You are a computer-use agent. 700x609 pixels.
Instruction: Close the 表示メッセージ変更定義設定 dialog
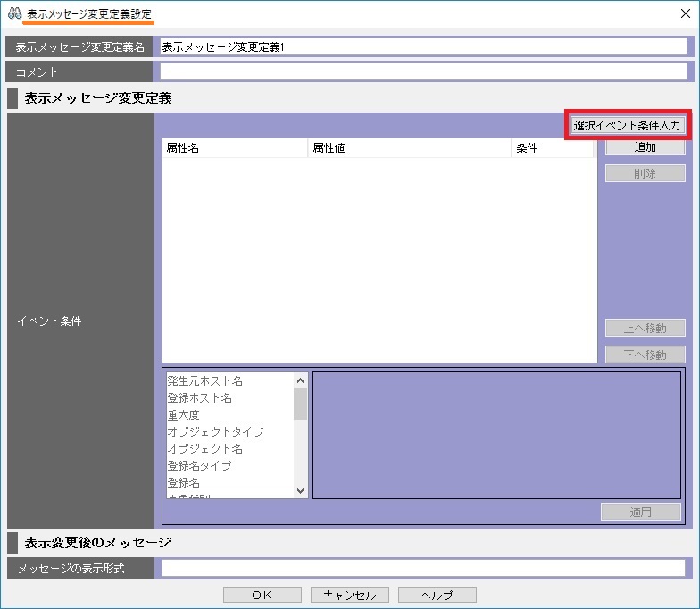683,13
